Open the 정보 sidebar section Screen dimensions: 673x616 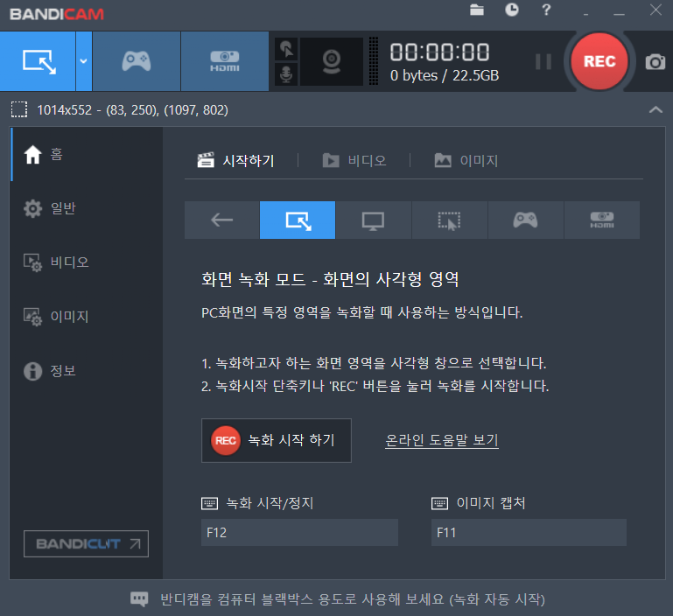87,371
